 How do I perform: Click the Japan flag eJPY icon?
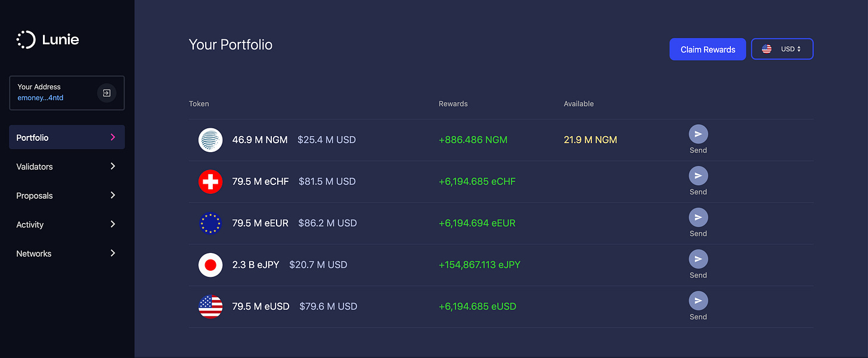pyautogui.click(x=210, y=265)
